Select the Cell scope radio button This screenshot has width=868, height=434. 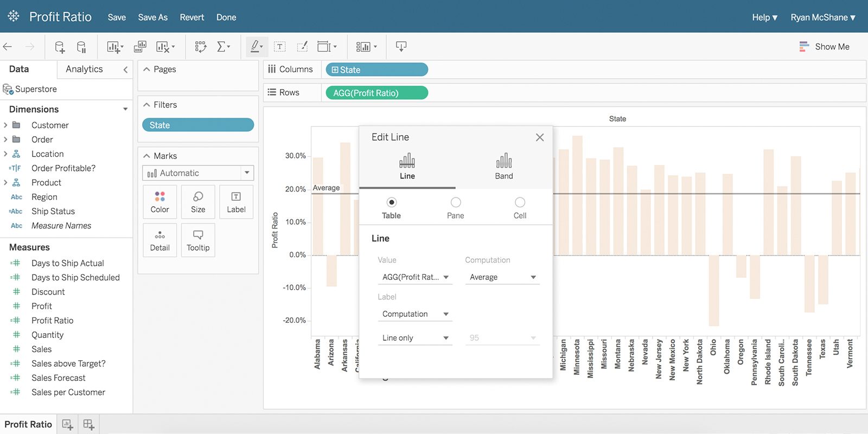[520, 202]
